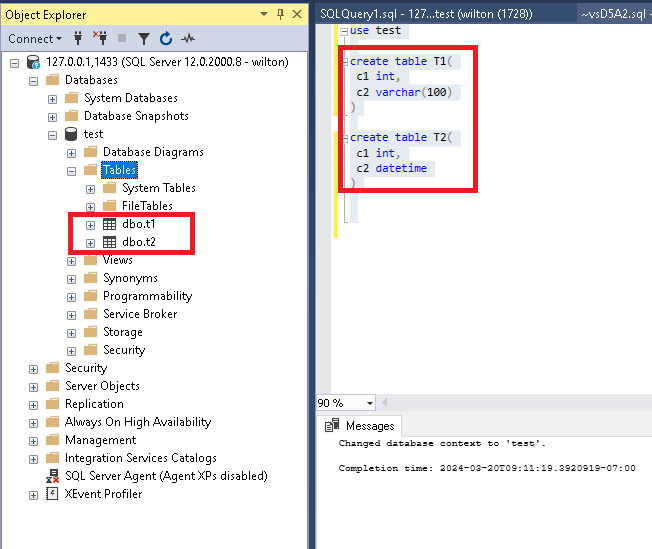Click the Stop square icon in Object Explorer toolbar
Image resolution: width=652 pixels, height=549 pixels.
click(122, 38)
